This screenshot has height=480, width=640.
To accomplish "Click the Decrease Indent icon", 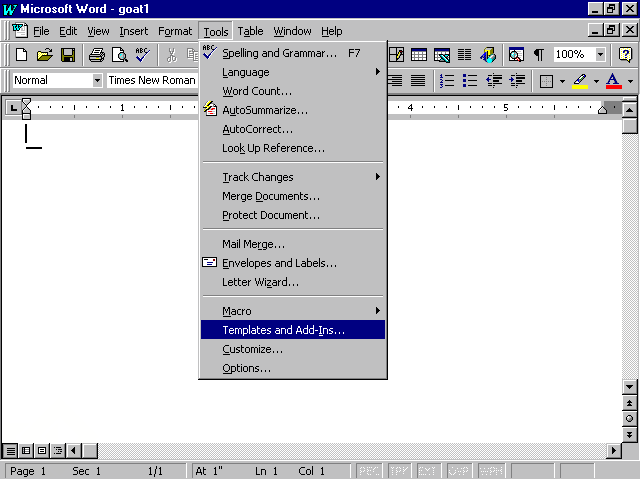I will point(494,80).
